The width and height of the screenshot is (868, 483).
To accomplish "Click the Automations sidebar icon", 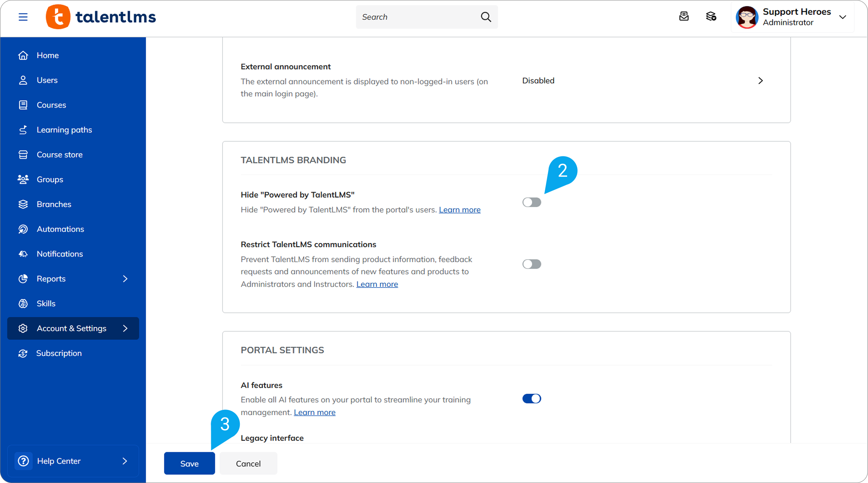I will pos(23,229).
